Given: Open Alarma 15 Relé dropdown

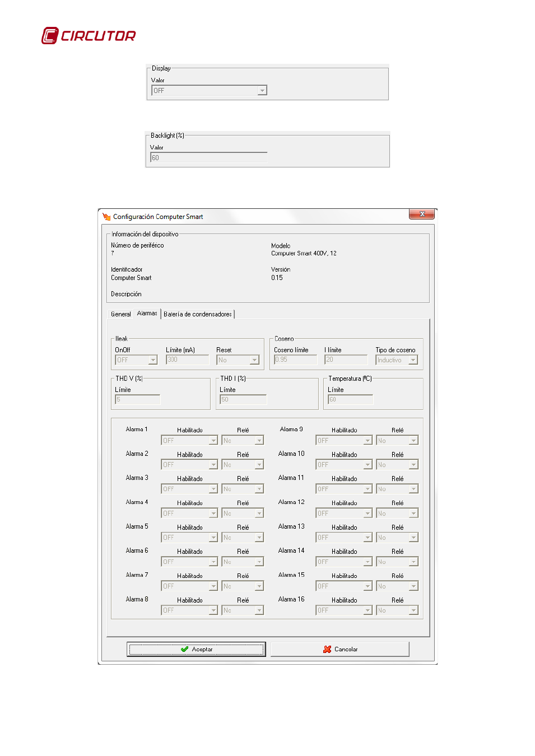Looking at the screenshot, I should 397,586.
